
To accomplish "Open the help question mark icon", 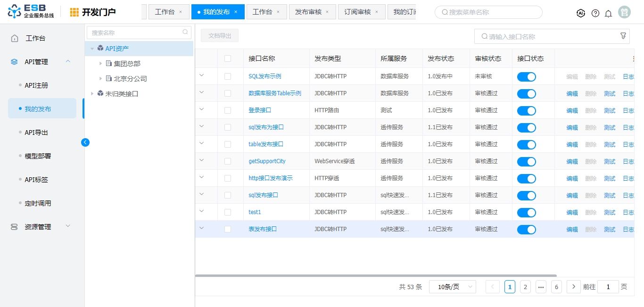I will 595,13.
